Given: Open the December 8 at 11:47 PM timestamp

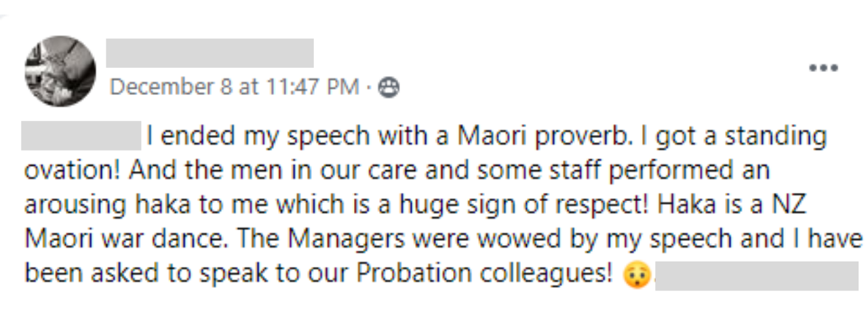Looking at the screenshot, I should pos(235,88).
